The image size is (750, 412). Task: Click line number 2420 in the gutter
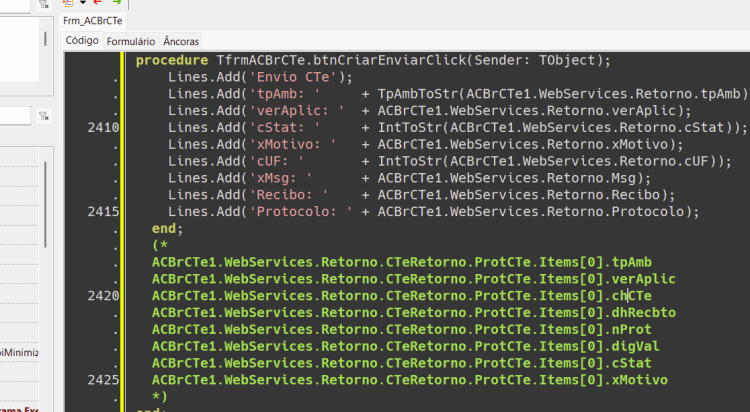[x=103, y=296]
